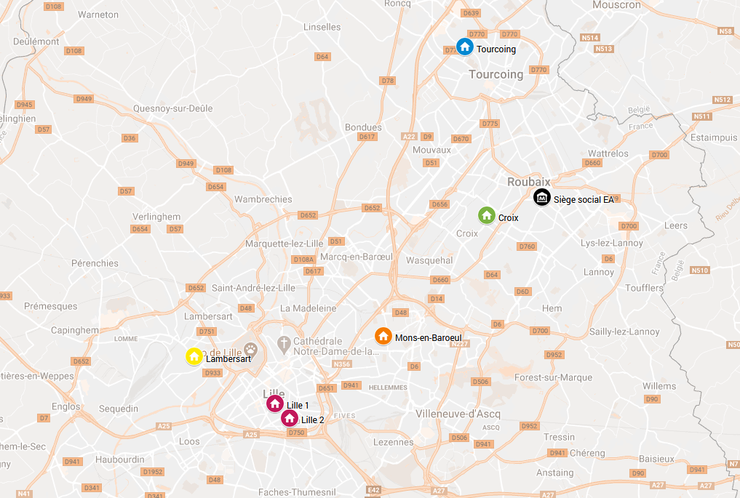This screenshot has width=740, height=498.
Task: Click the Villeneuve-d'Ascq city label
Action: point(458,414)
